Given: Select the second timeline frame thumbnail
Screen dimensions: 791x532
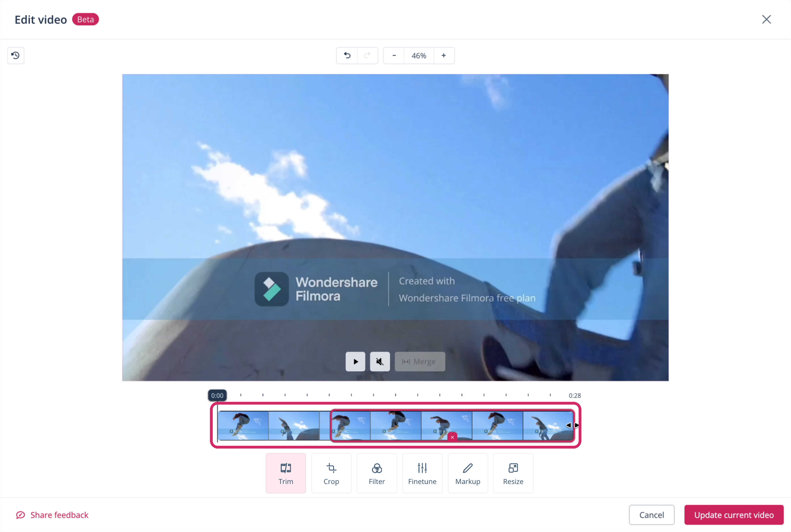Looking at the screenshot, I should (x=294, y=426).
